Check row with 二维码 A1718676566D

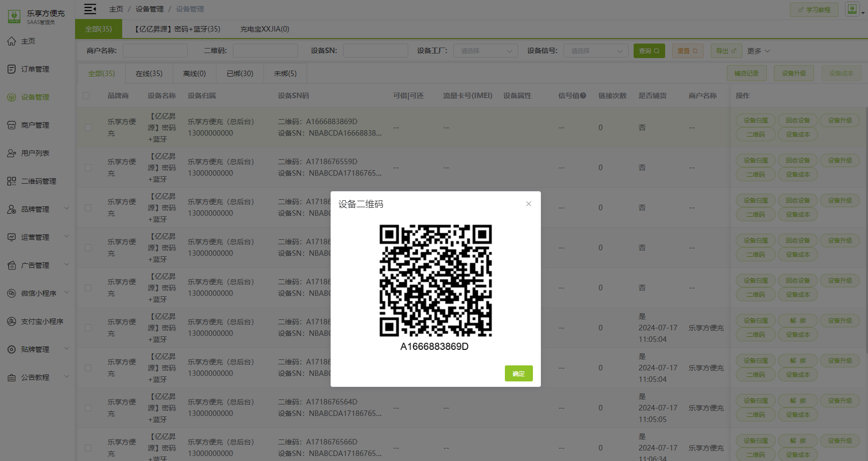(x=88, y=448)
